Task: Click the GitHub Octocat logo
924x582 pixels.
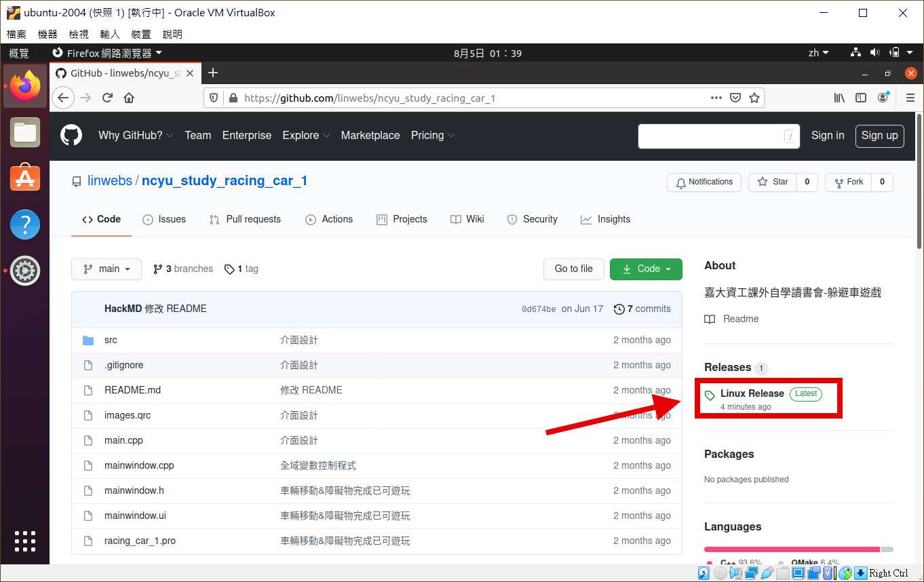Action: [x=71, y=136]
